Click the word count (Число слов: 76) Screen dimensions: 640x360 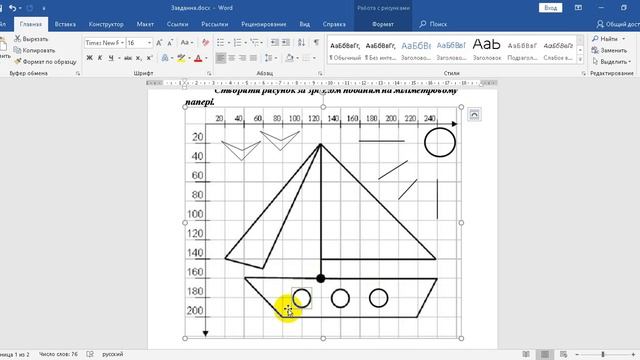click(58, 354)
